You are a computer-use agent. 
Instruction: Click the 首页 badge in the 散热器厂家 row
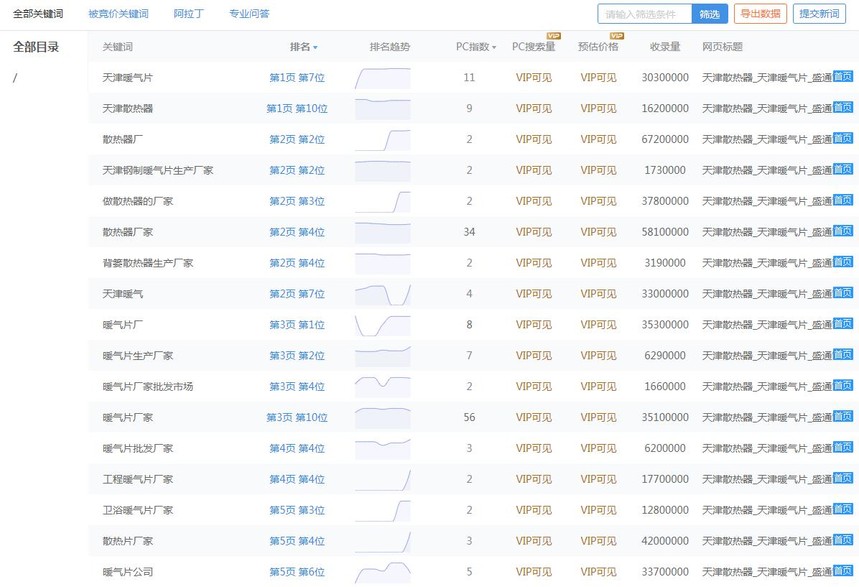coord(843,232)
